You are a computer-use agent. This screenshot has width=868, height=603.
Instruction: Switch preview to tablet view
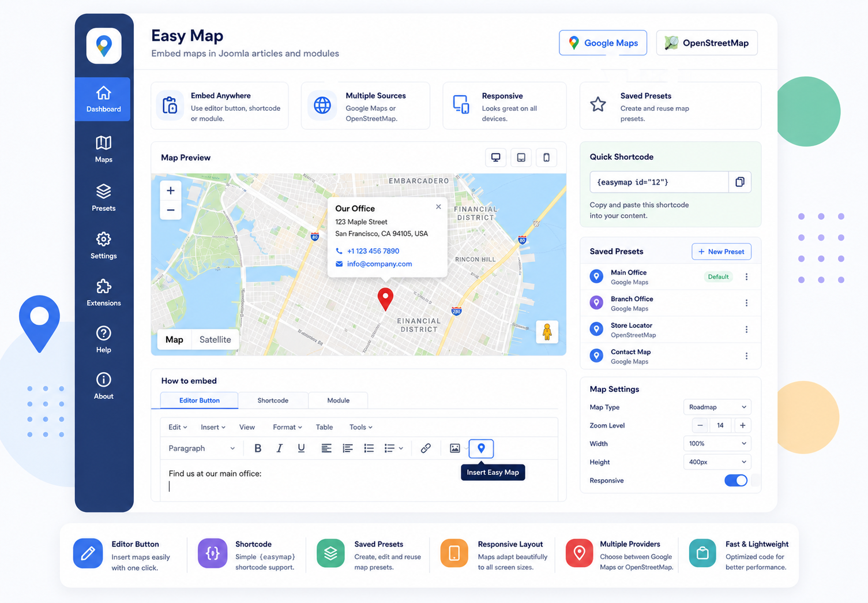(521, 158)
